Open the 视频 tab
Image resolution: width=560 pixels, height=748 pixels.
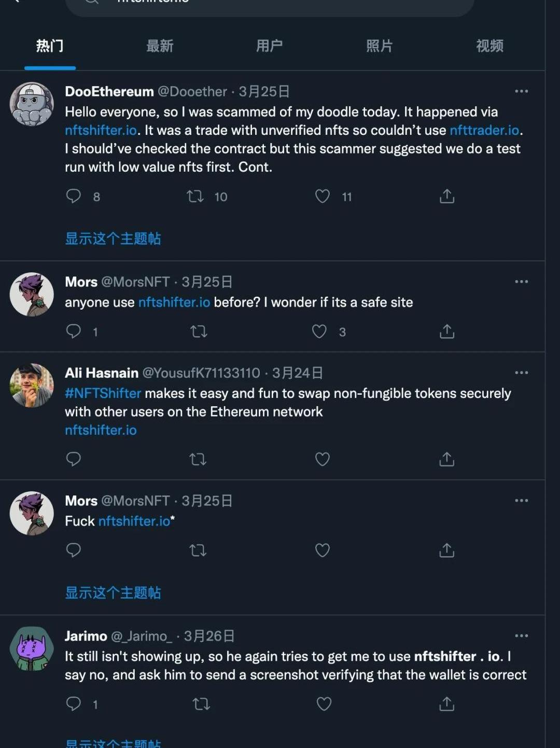(489, 46)
